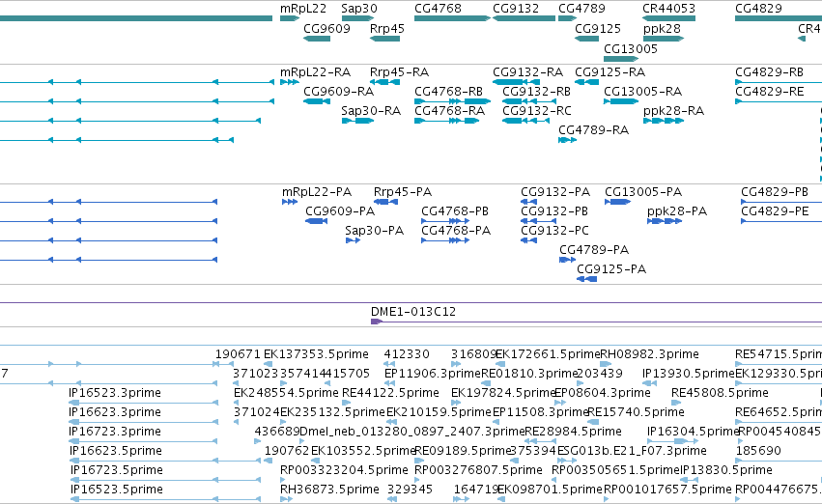This screenshot has height=504, width=822.
Task: Click EST feature 190762
Action: tap(287, 451)
